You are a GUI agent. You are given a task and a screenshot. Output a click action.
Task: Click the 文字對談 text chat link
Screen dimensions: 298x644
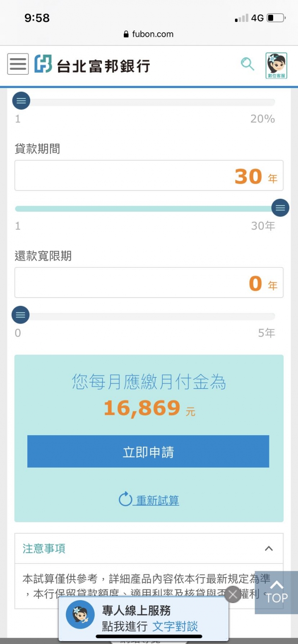click(x=175, y=626)
